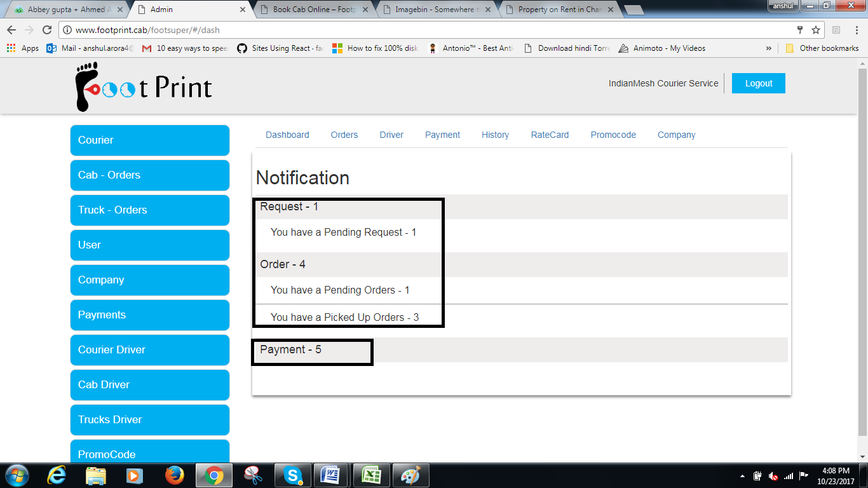Open the Driver navigation tab
This screenshot has width=868, height=488.
click(391, 135)
